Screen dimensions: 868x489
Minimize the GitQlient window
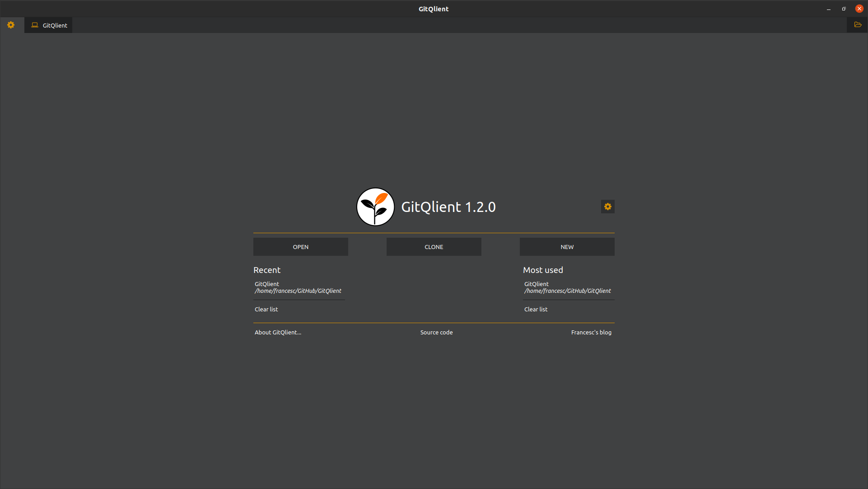(828, 9)
